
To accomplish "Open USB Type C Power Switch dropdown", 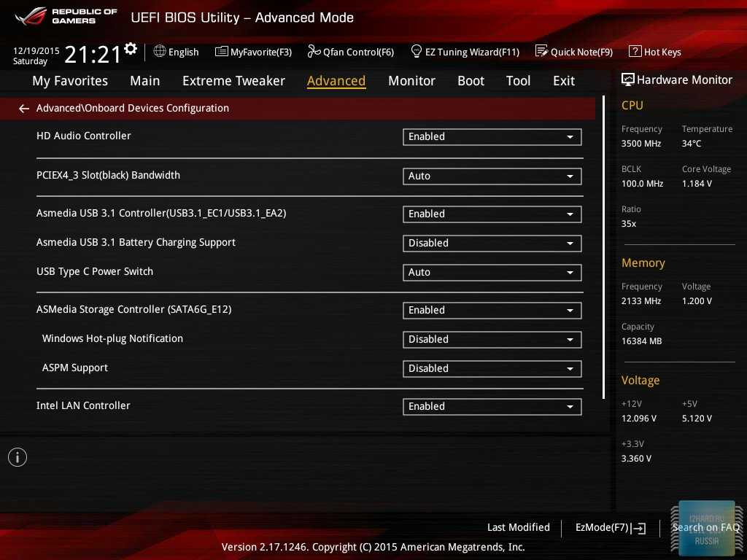I will pos(492,273).
